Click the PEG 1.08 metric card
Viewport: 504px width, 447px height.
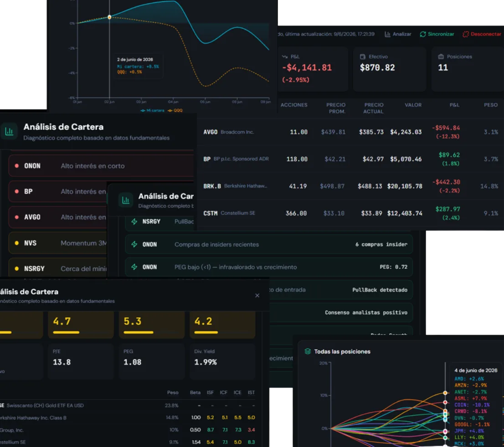pos(152,361)
